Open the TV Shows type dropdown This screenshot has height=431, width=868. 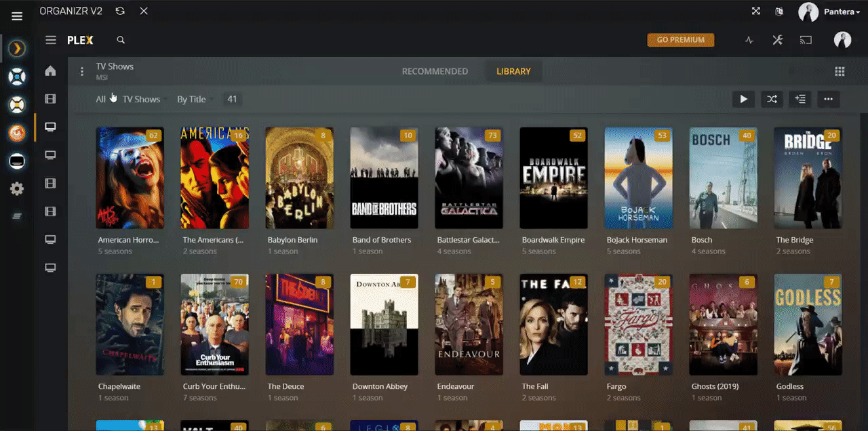pyautogui.click(x=144, y=99)
